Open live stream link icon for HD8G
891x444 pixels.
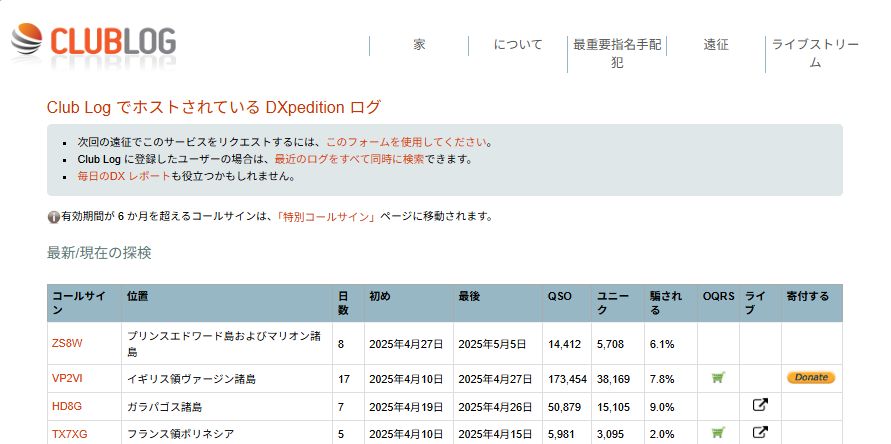[760, 405]
